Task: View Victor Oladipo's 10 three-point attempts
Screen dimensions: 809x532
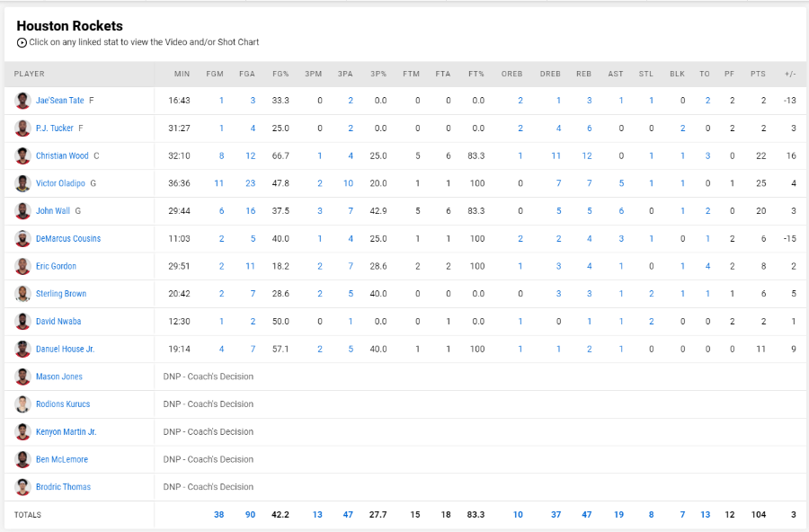Action: 348,183
